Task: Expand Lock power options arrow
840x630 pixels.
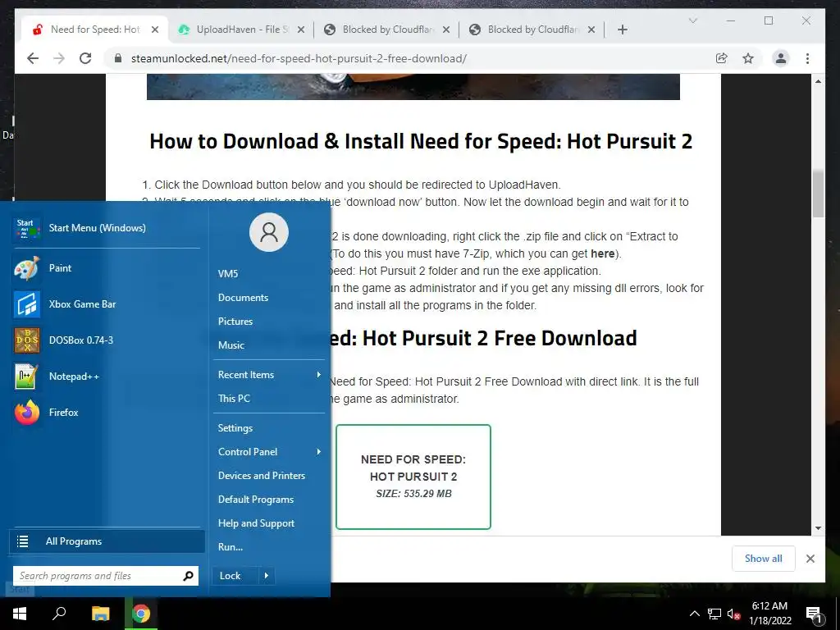Action: pyautogui.click(x=267, y=576)
